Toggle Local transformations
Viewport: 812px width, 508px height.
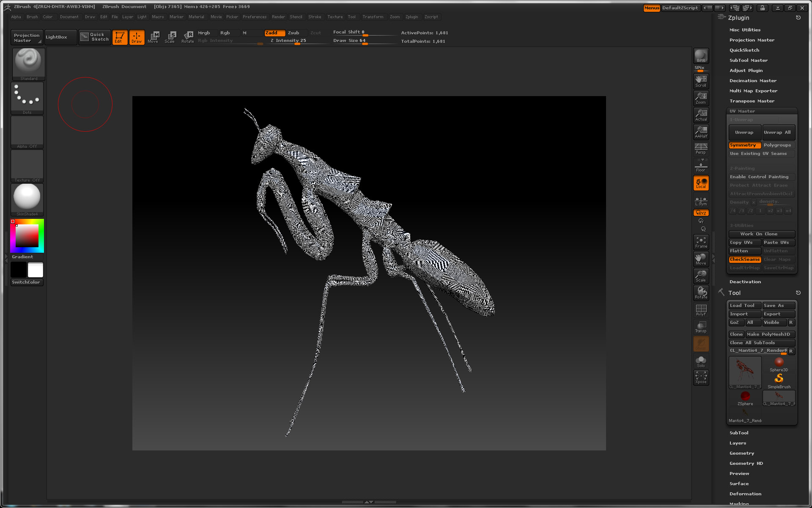701,183
